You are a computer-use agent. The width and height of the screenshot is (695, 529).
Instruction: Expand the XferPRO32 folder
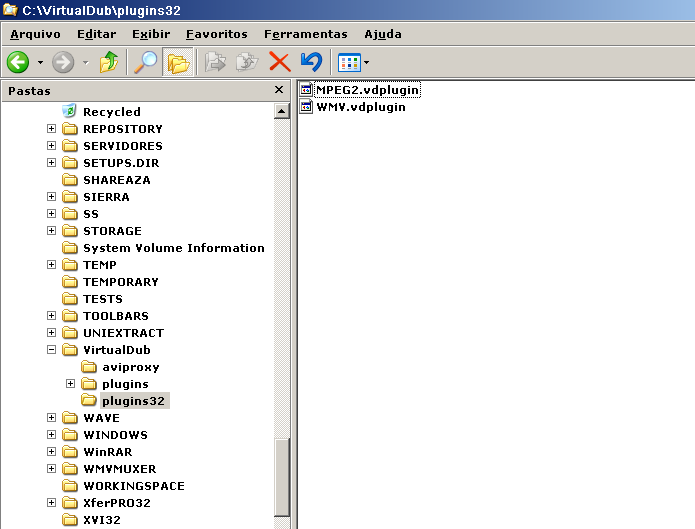pyautogui.click(x=51, y=503)
